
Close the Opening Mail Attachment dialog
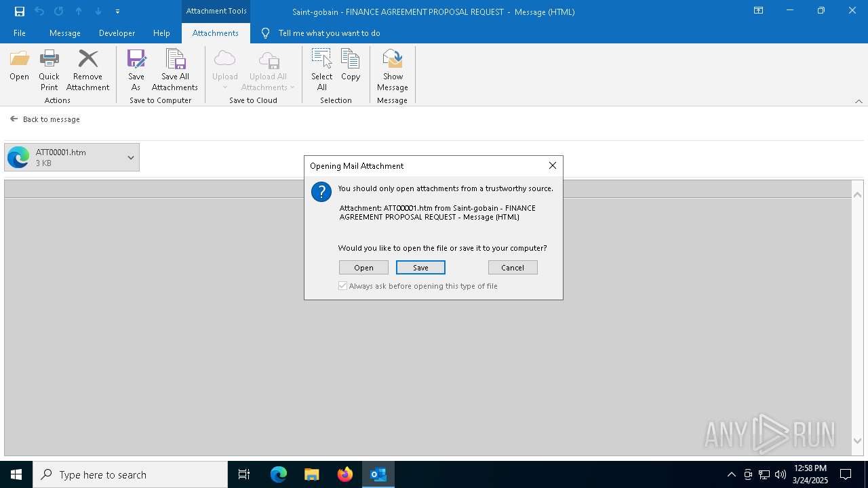[x=552, y=165]
